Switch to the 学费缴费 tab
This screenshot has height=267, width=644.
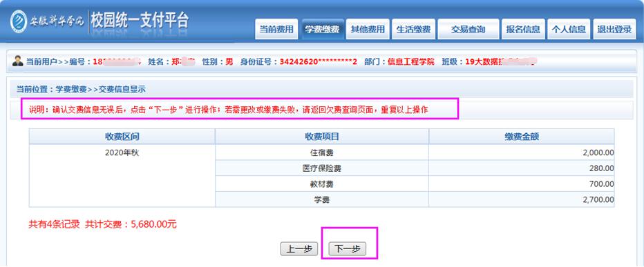click(x=322, y=29)
